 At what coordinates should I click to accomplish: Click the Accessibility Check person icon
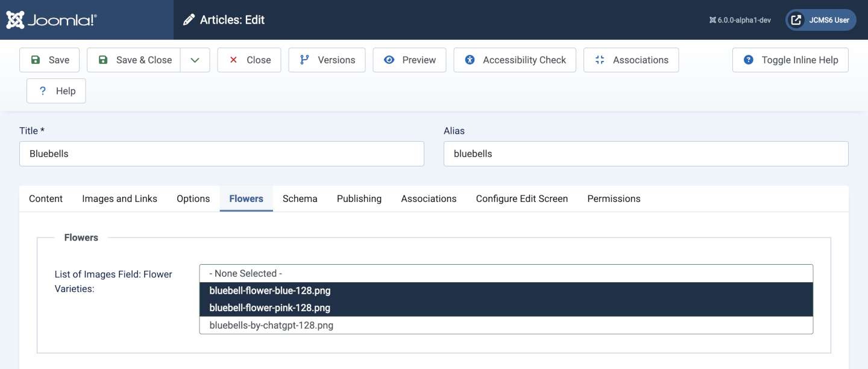tap(470, 60)
